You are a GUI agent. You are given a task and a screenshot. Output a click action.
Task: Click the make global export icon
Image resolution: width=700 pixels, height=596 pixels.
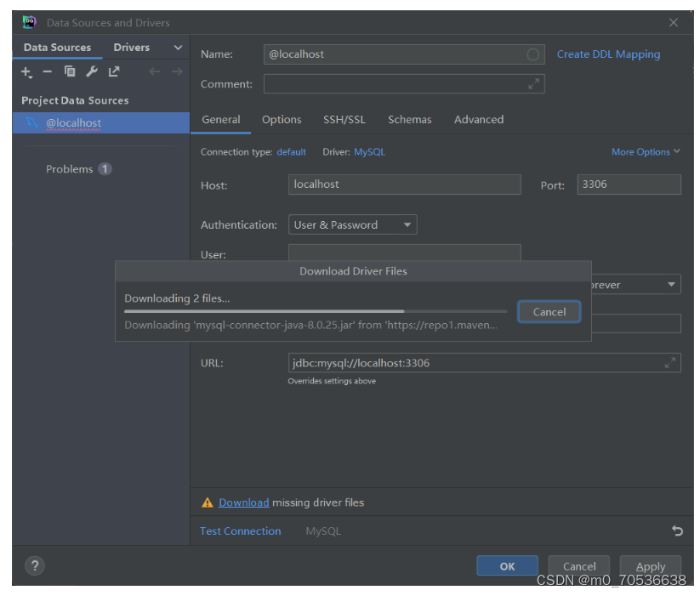coord(114,71)
